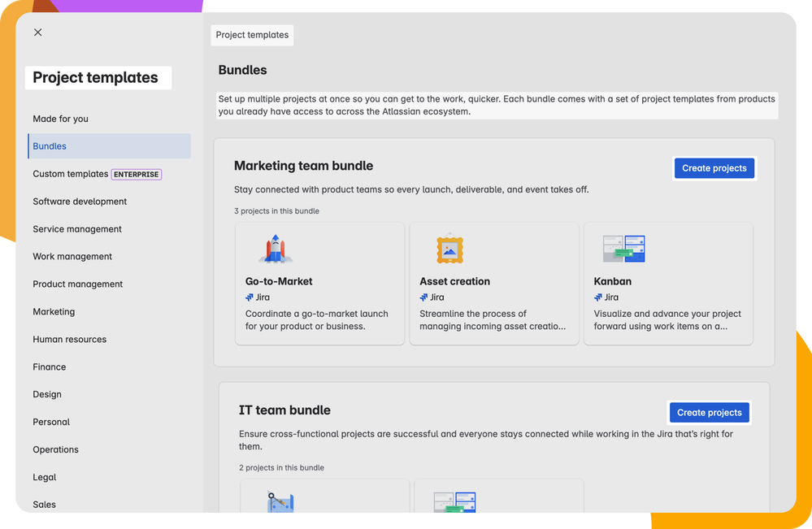Click the Jira logo under Asset creation
812x529 pixels.
tap(423, 297)
